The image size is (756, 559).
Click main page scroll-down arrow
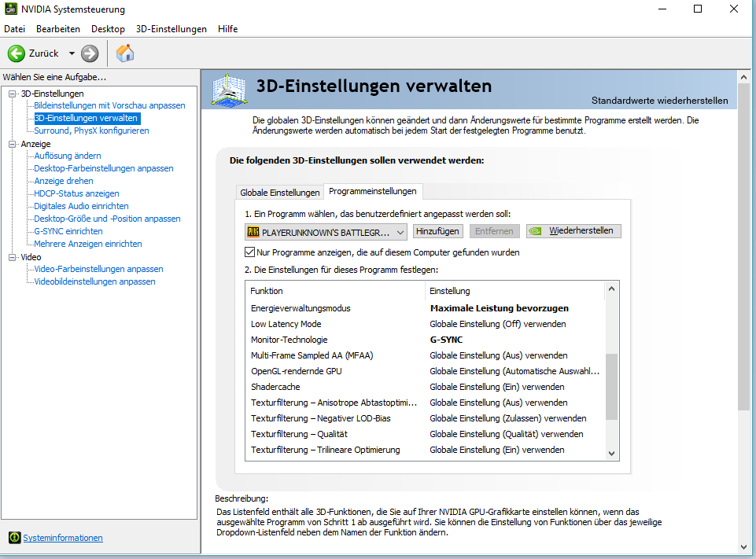(x=743, y=547)
